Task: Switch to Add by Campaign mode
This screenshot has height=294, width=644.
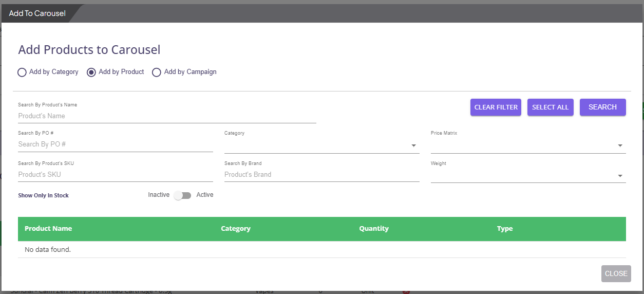Action: 157,72
